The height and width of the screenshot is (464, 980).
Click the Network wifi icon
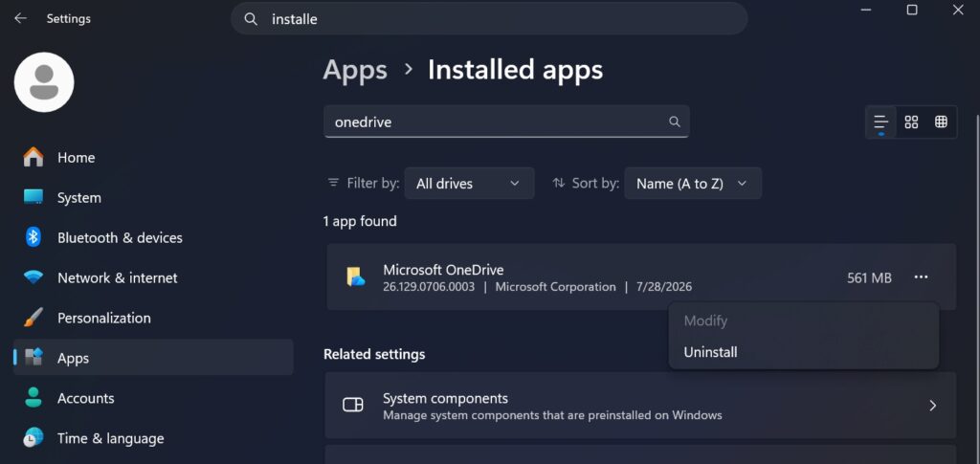[x=33, y=277]
